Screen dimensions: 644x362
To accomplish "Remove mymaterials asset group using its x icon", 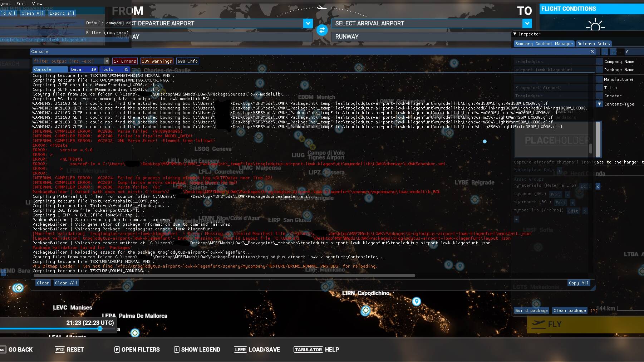I will pyautogui.click(x=597, y=186).
